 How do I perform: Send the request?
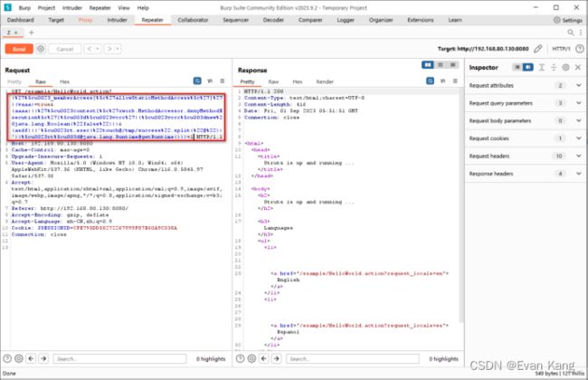19,49
